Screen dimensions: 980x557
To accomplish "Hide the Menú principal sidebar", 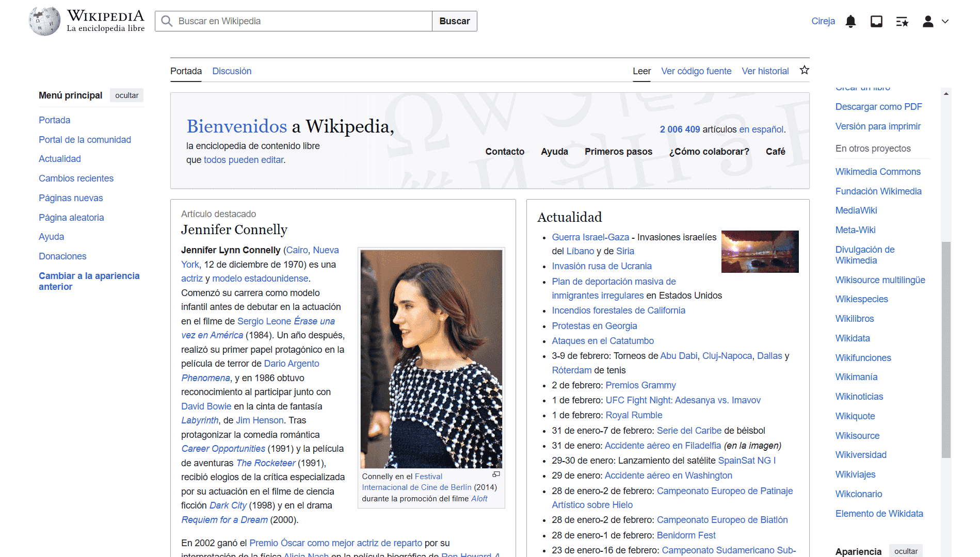I will pyautogui.click(x=126, y=95).
